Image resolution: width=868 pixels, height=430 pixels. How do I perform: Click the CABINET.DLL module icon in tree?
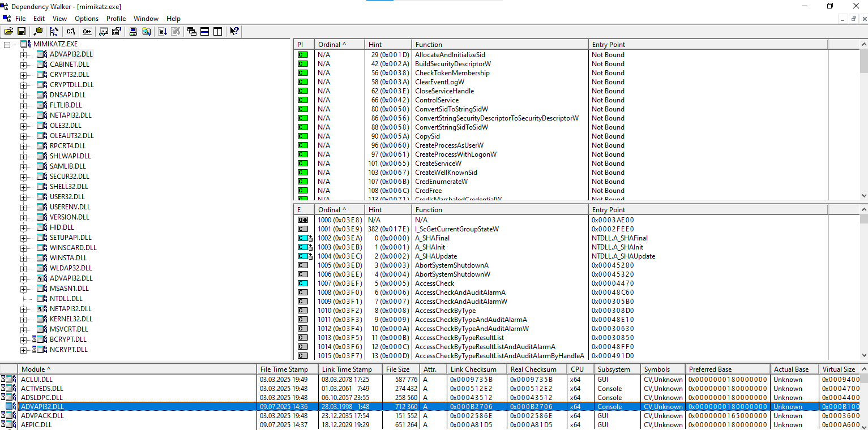42,64
